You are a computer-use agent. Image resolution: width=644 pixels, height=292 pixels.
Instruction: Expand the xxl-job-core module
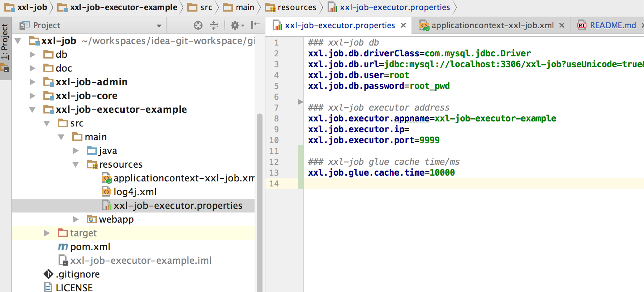point(33,96)
